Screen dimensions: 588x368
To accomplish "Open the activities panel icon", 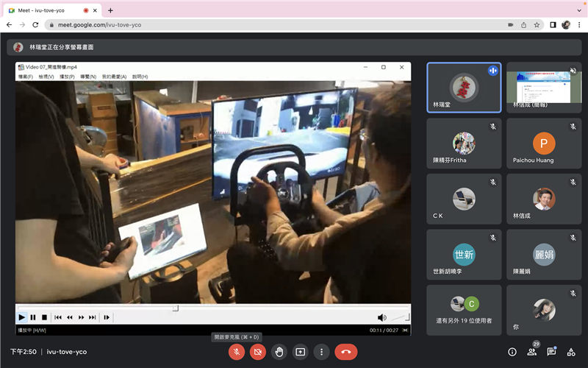I will click(x=571, y=352).
